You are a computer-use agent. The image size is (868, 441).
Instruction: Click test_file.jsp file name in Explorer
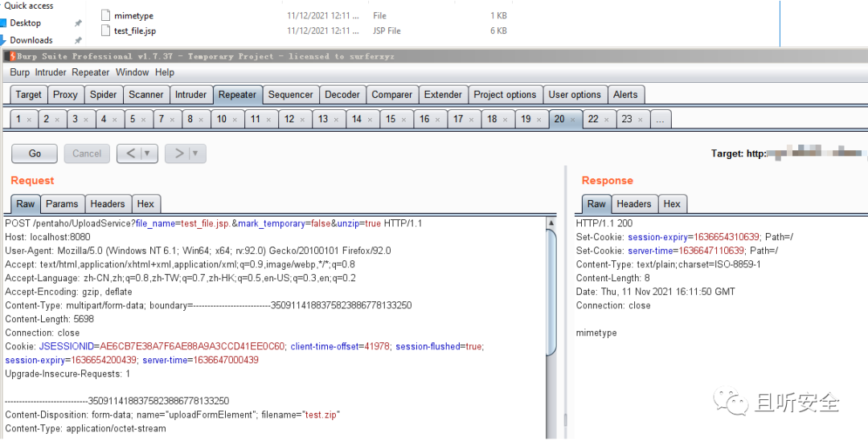click(x=135, y=31)
